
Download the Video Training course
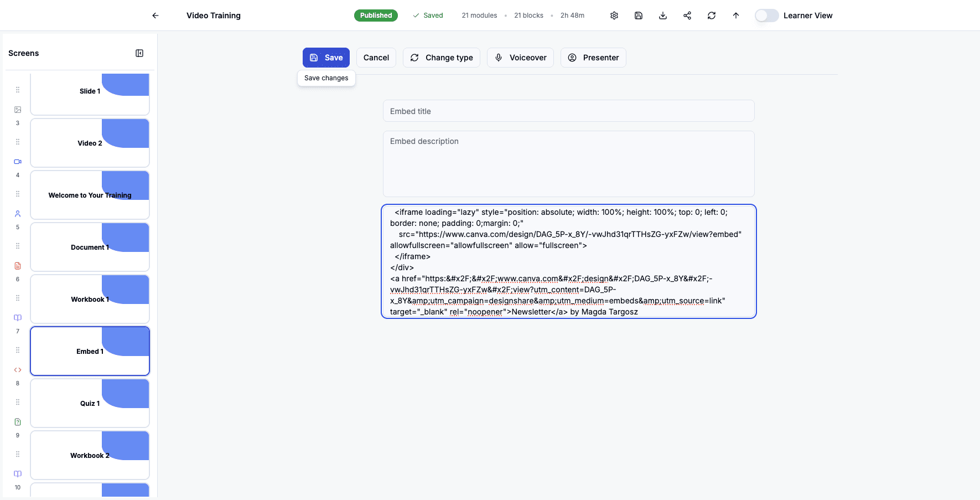tap(662, 15)
